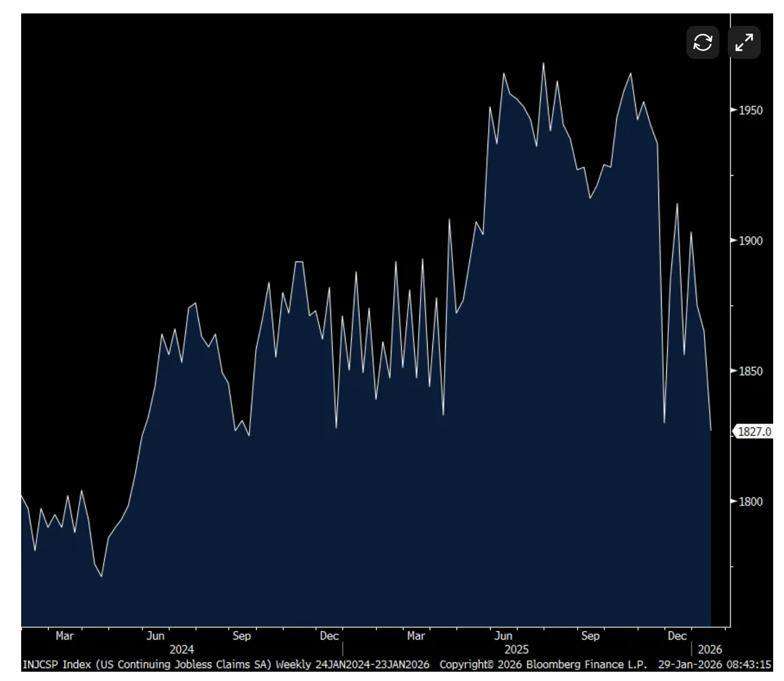
Task: Click the refresh chart icon
Action: click(x=702, y=42)
